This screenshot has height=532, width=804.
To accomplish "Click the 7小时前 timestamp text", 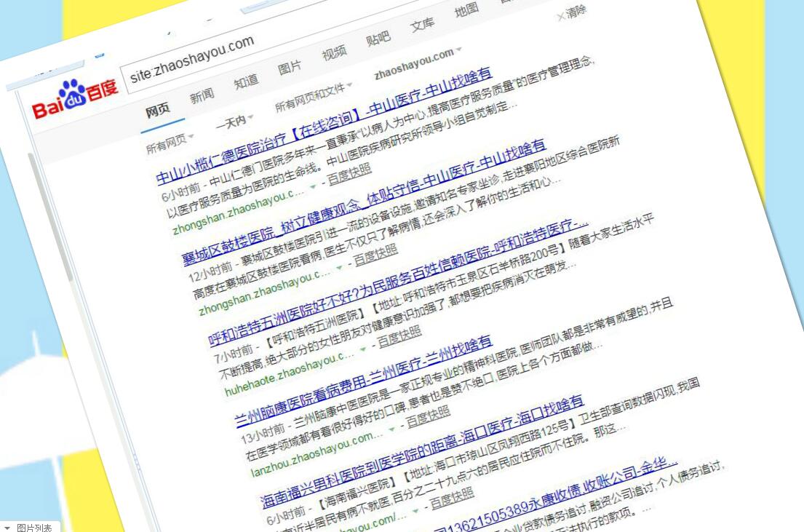I will [x=234, y=354].
